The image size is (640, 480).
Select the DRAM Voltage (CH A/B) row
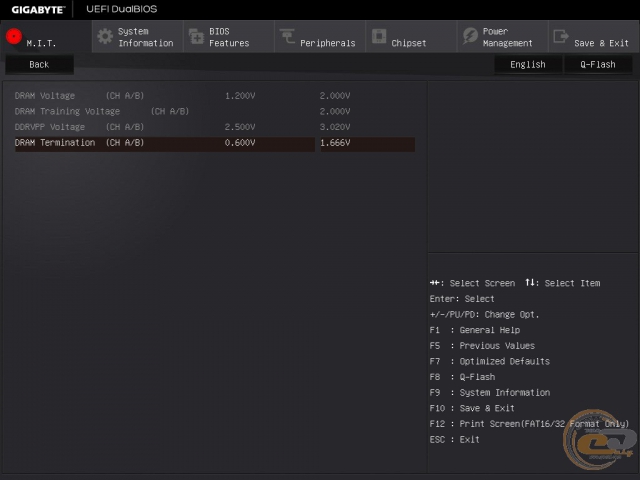coord(79,96)
